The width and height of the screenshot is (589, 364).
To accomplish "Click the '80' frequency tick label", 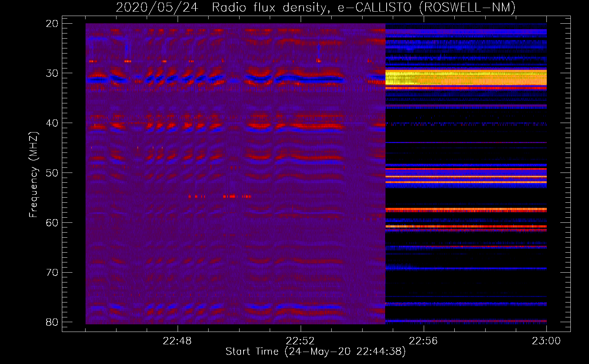I will pos(52,322).
